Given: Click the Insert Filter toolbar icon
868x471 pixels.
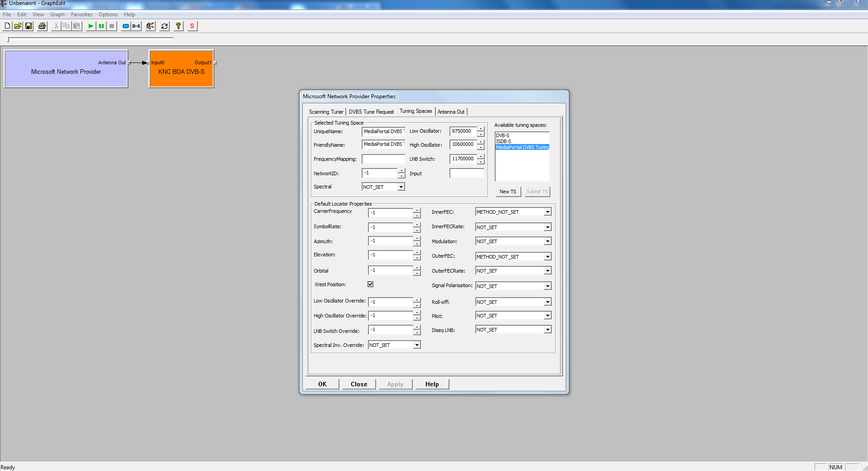Looking at the screenshot, I should (126, 26).
